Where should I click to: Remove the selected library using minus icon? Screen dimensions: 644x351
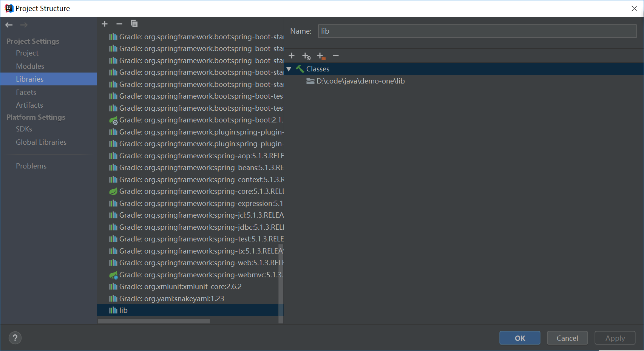point(119,23)
